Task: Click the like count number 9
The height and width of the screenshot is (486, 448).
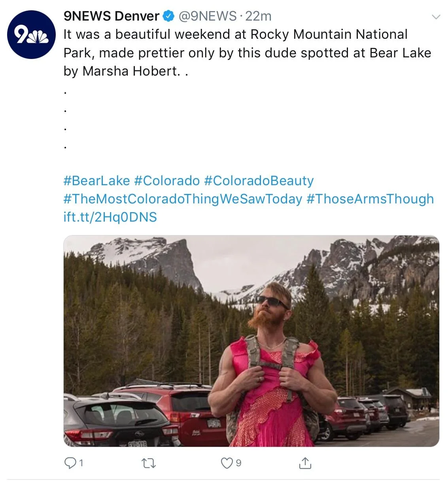Action: (238, 463)
